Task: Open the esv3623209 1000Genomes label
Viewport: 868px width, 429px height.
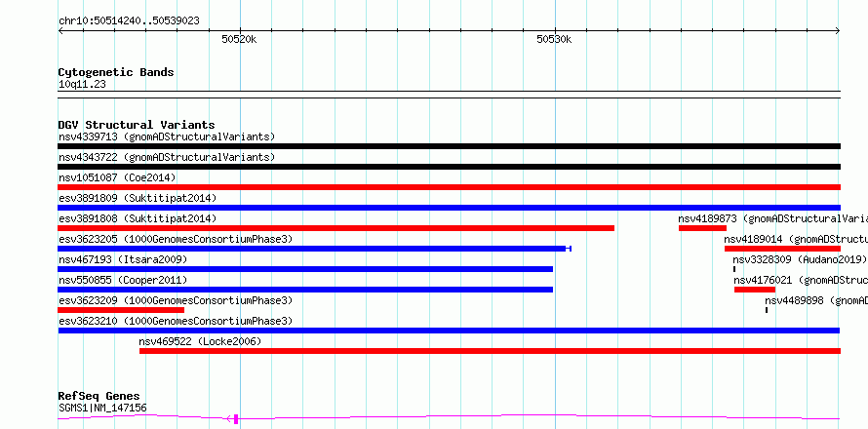Action: coord(176,300)
